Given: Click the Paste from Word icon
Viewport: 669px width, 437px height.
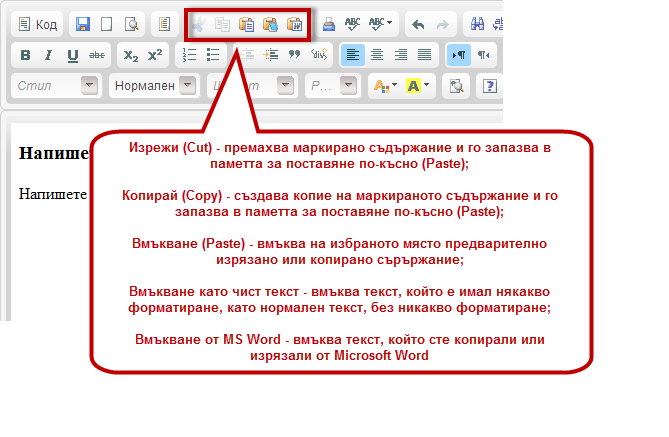Looking at the screenshot, I should 294,24.
